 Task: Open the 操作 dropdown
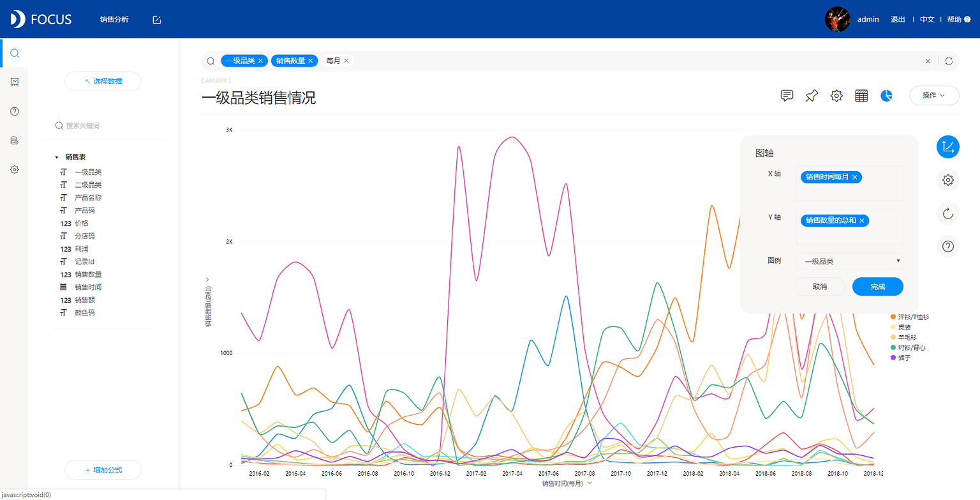934,95
